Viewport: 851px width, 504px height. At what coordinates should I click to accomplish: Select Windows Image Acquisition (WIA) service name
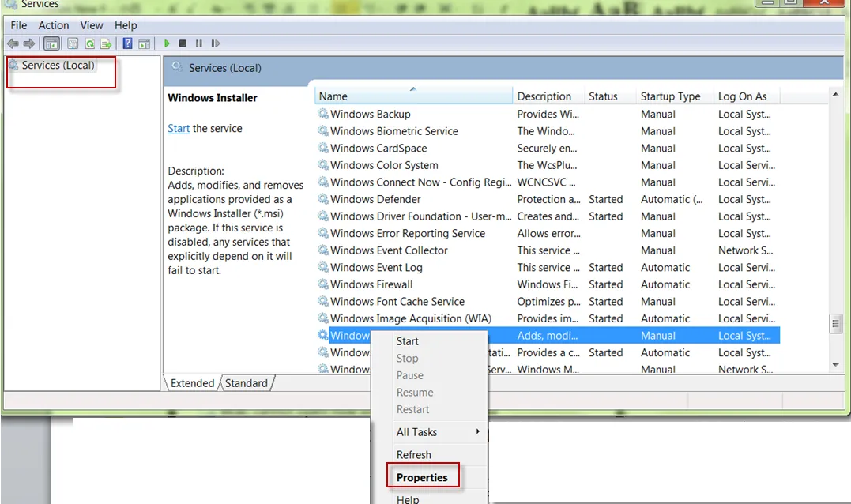[x=411, y=318]
